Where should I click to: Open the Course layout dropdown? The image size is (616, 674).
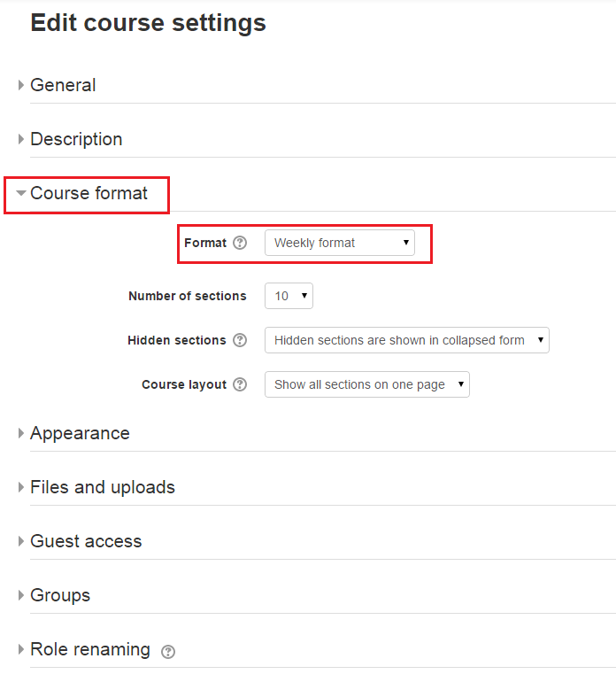[x=366, y=384]
